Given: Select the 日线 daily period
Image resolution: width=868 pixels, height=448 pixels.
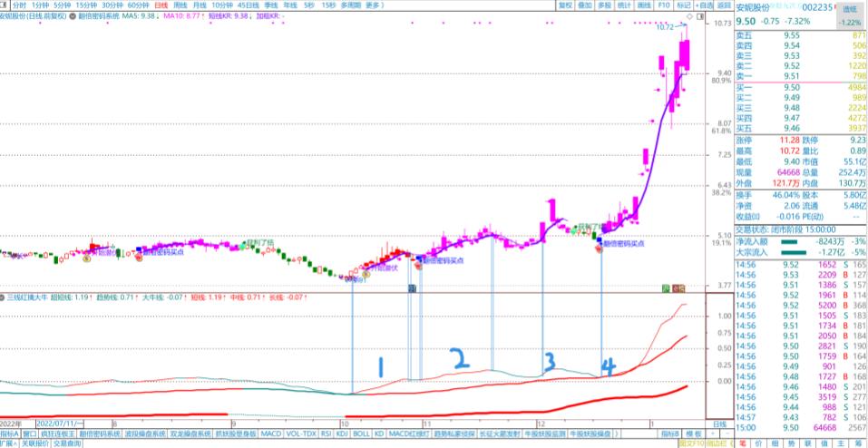Looking at the screenshot, I should click(x=161, y=5).
